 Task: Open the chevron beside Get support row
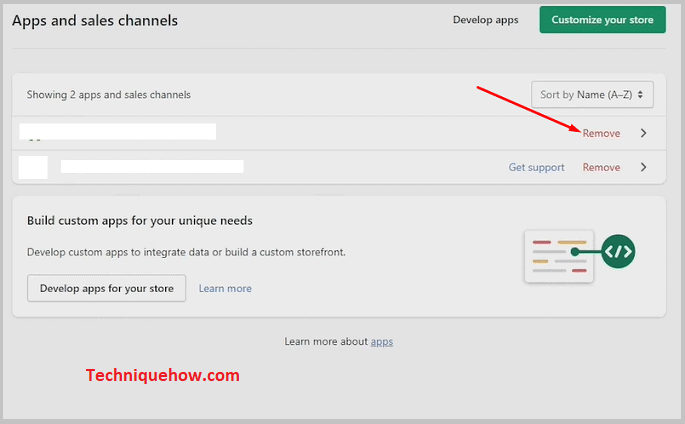pos(643,167)
